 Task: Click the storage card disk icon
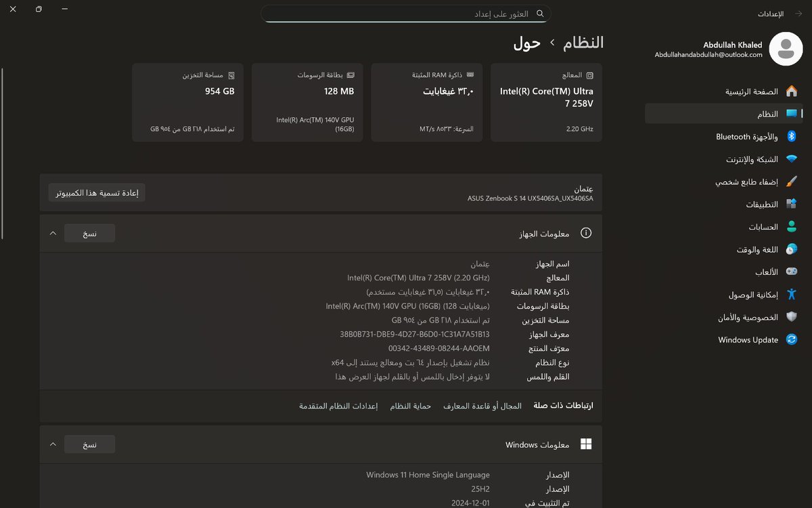pos(231,75)
